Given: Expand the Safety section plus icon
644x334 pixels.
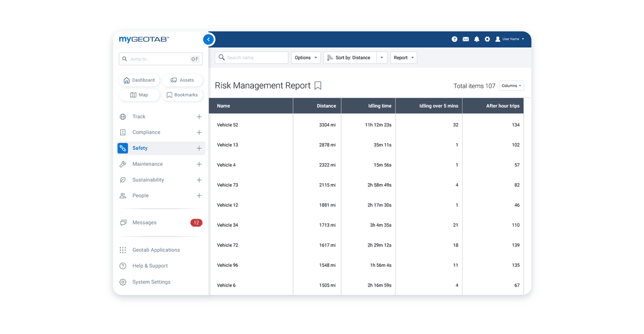Looking at the screenshot, I should point(199,148).
